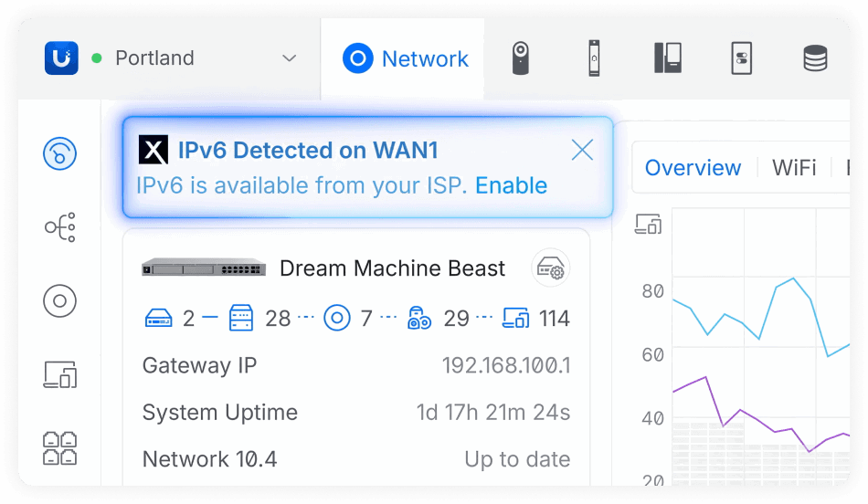Click the Gateway IP label

199,366
